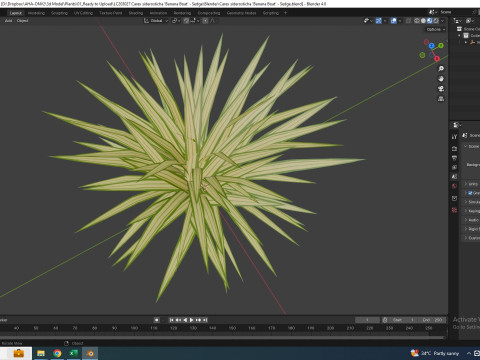Switch to rendered viewport shading
This screenshot has height=360, width=480.
coord(436,21)
